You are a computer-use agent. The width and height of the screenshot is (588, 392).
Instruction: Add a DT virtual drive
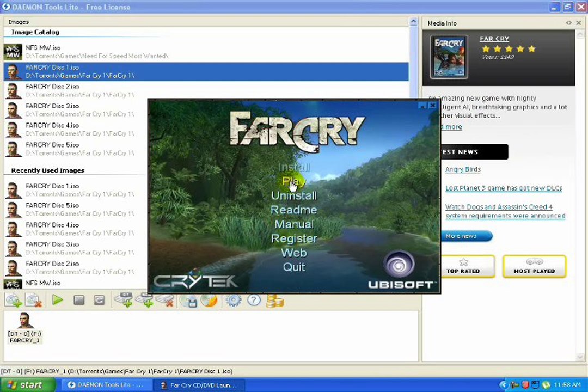[124, 300]
